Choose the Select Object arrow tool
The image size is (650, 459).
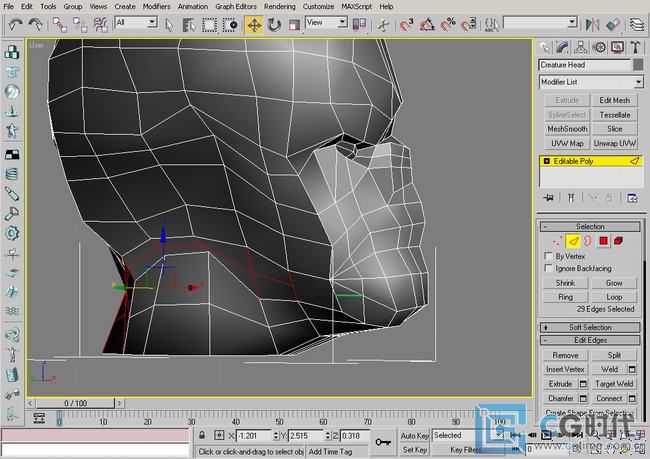click(x=169, y=25)
